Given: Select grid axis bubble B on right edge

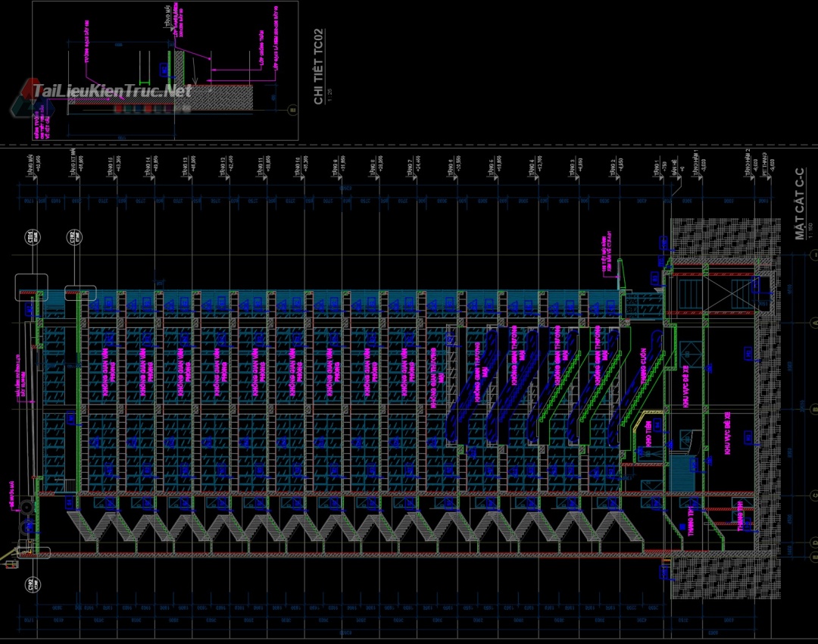Looking at the screenshot, I should (816, 408).
